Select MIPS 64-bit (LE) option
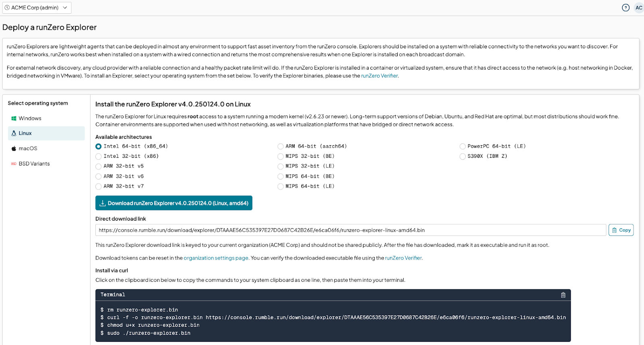 click(281, 186)
